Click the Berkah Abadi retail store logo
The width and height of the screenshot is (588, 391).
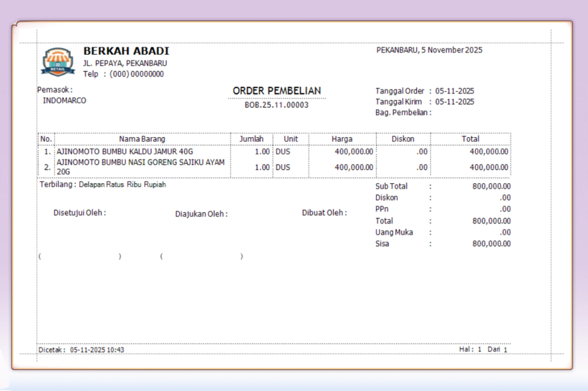pos(57,62)
